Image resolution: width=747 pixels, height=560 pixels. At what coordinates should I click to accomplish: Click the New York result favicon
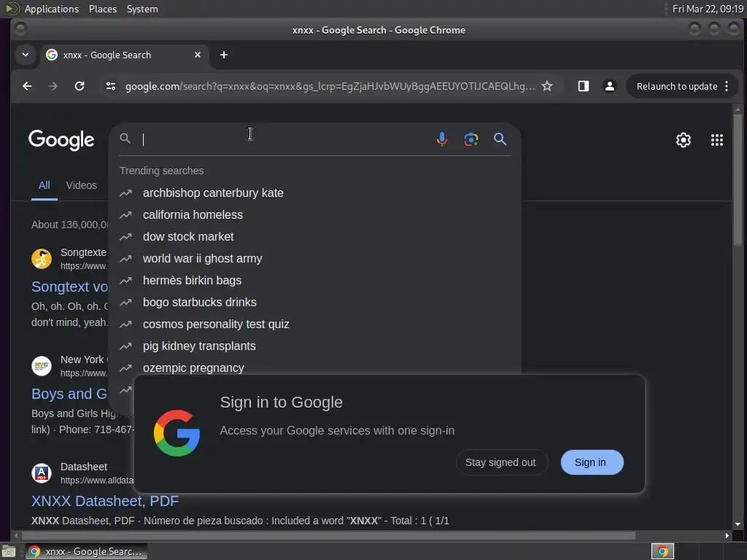pos(42,366)
